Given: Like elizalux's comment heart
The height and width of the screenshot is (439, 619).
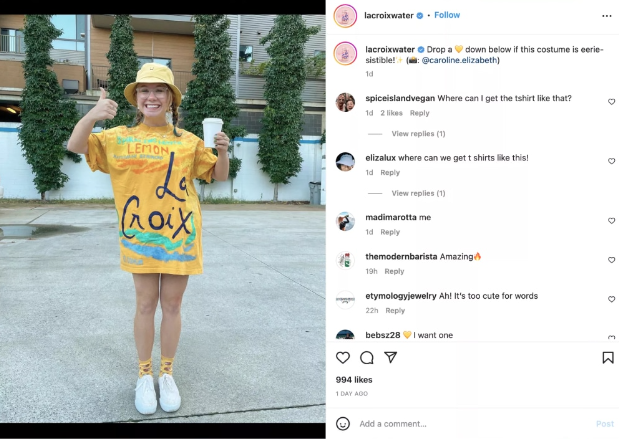Looking at the screenshot, I should (x=611, y=161).
